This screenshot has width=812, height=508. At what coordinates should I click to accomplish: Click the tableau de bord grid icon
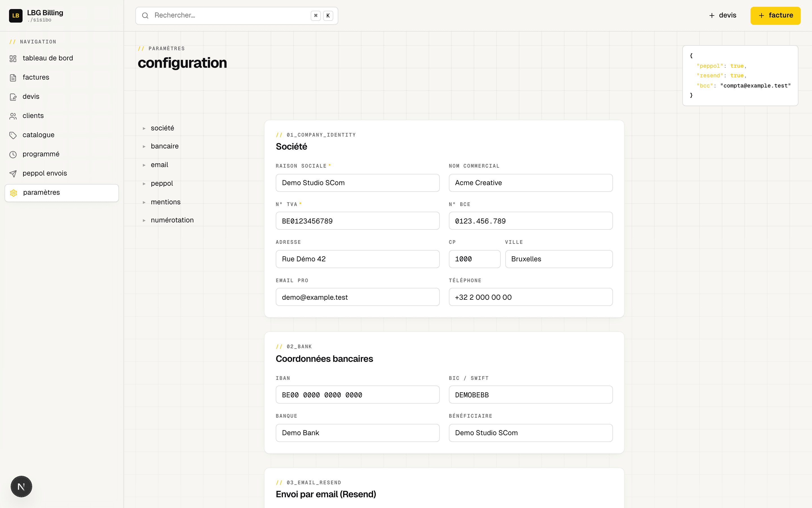coord(13,58)
